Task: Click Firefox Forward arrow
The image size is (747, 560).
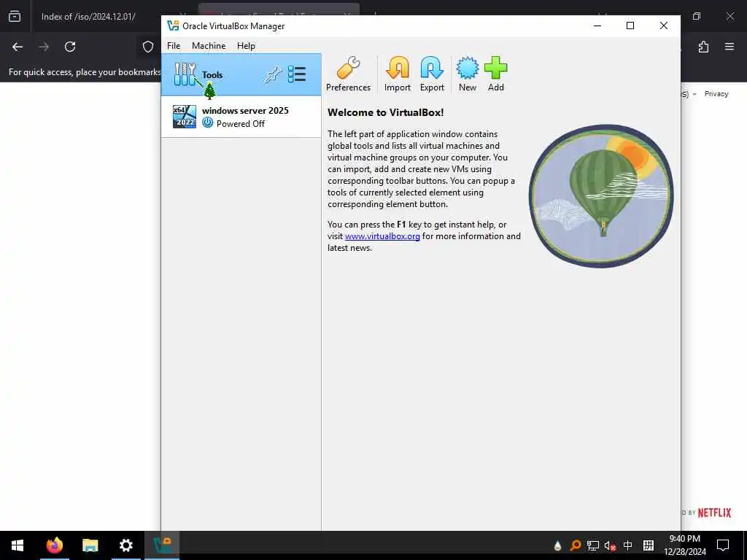Action: (44, 47)
